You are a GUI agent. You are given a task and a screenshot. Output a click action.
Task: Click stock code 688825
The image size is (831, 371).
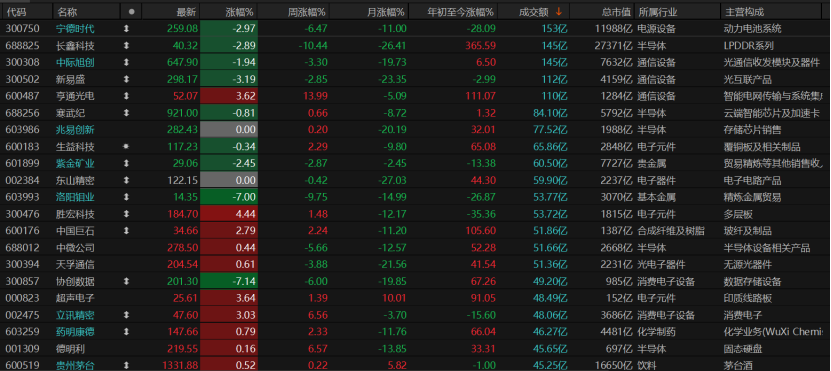tap(22, 46)
